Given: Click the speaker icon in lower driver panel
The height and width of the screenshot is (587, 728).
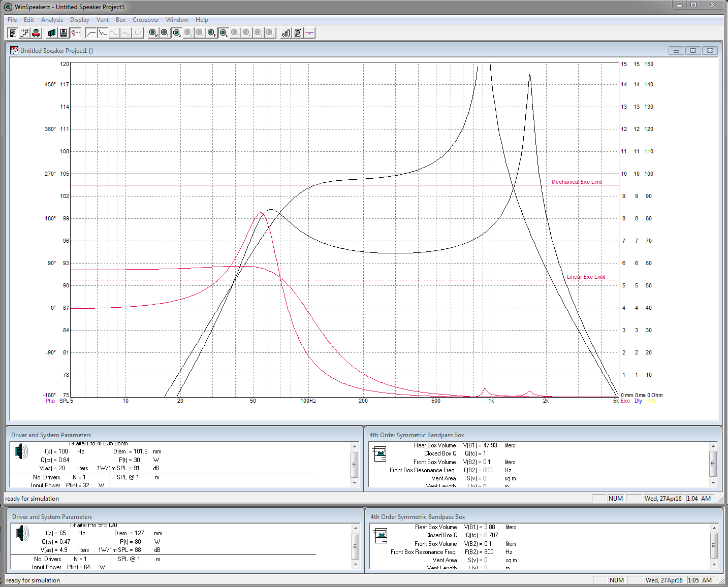Looking at the screenshot, I should coord(22,533).
